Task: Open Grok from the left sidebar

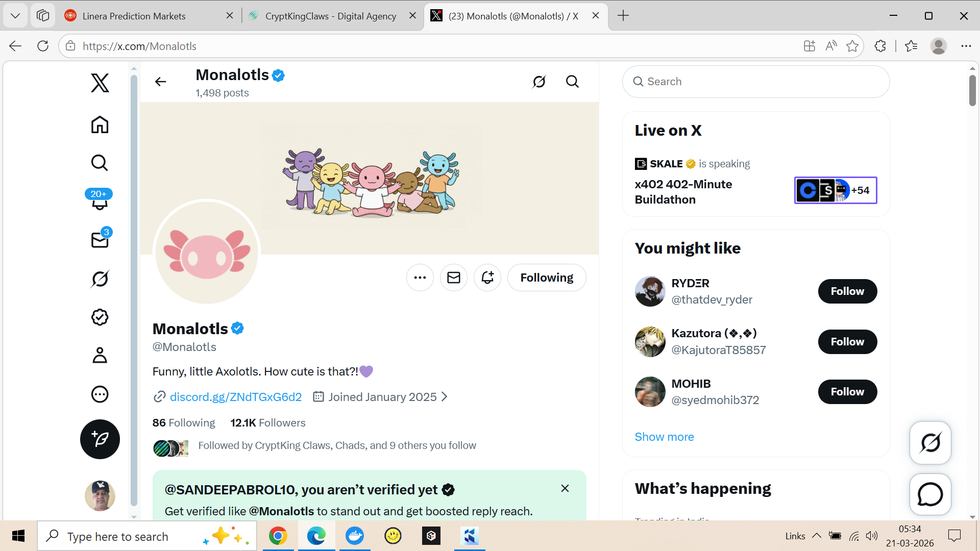Action: (100, 279)
